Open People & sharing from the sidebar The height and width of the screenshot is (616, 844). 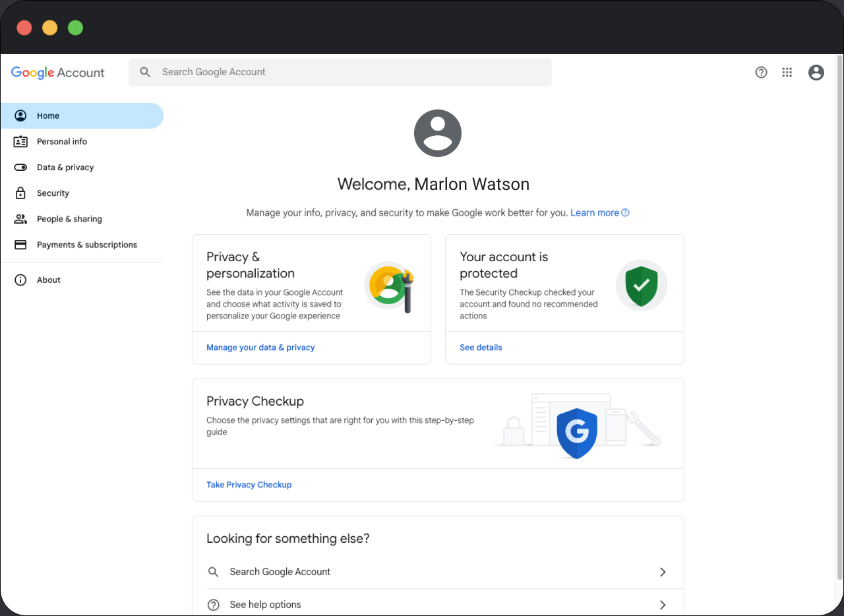click(x=69, y=219)
